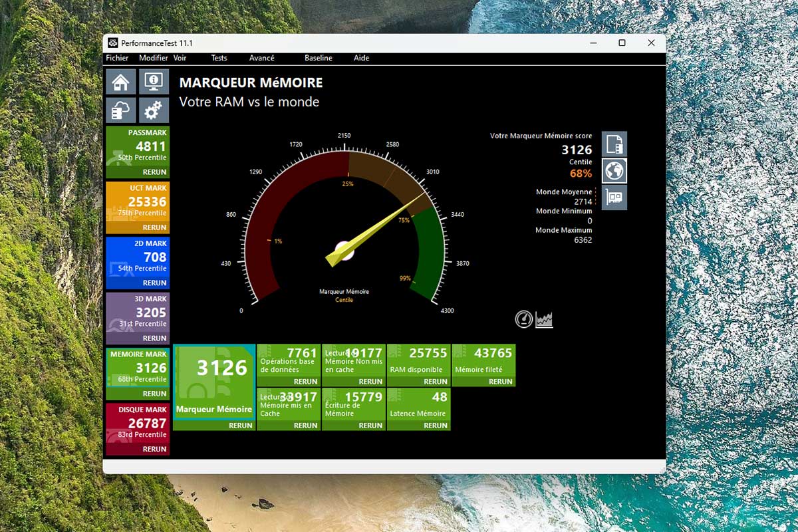This screenshot has width=798, height=532.
Task: Rerun Mémoire mis en Cache test
Action: 305,426
